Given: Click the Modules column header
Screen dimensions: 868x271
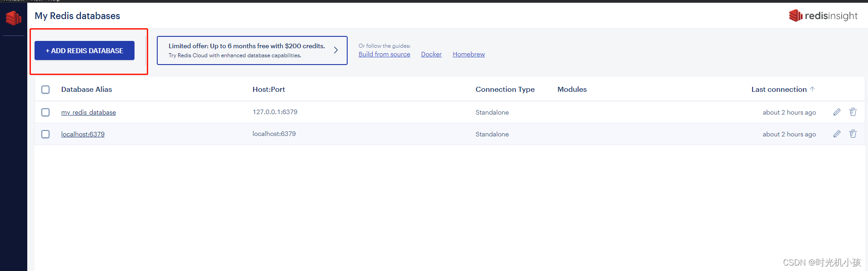Looking at the screenshot, I should (572, 90).
